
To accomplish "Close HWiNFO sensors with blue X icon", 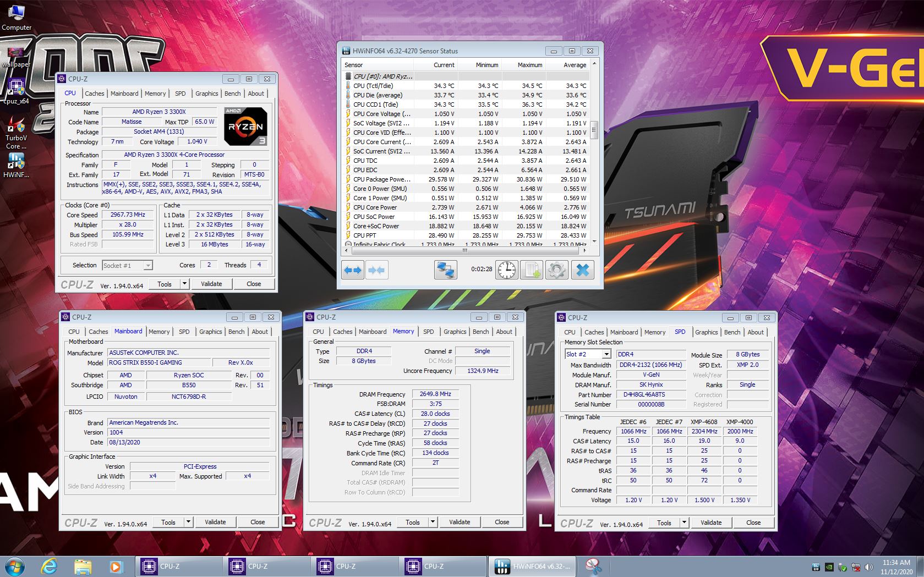I will click(x=582, y=270).
